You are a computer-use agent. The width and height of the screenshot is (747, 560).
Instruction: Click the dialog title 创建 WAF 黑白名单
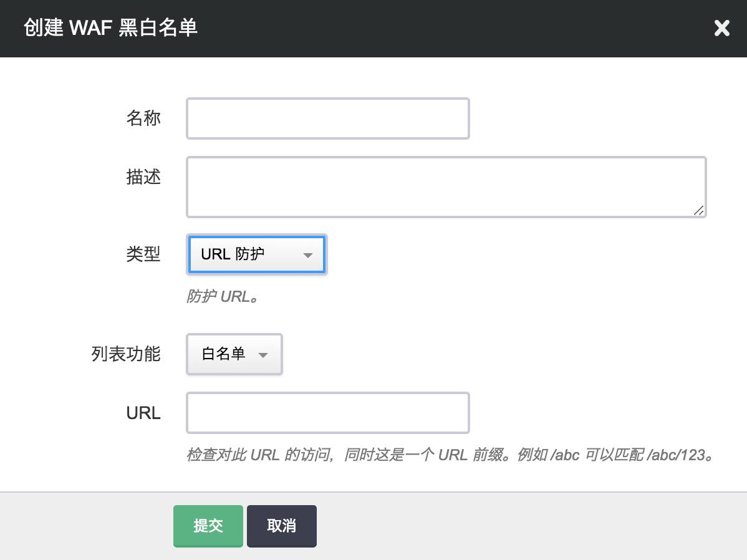(110, 29)
